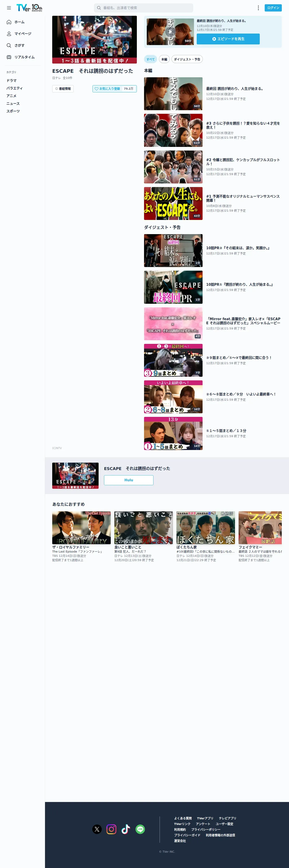This screenshot has width=289, height=868.
Task: Open ②6〜8話まとめ digest thumbnail
Action: [x=173, y=397]
